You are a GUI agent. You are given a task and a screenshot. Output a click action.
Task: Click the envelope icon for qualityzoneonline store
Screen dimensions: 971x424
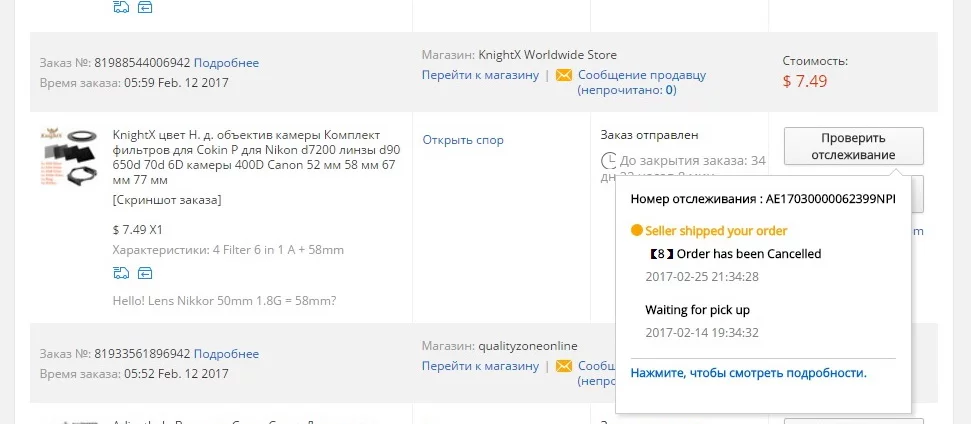[x=564, y=366]
